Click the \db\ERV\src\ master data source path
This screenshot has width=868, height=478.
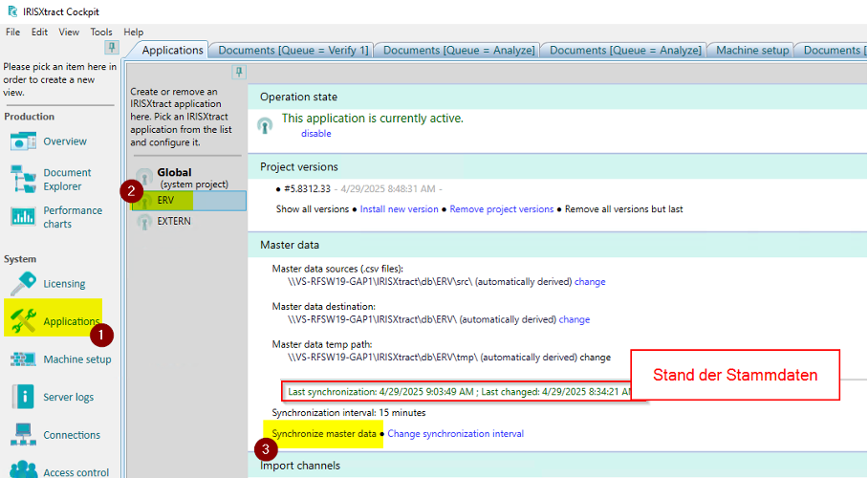[380, 282]
